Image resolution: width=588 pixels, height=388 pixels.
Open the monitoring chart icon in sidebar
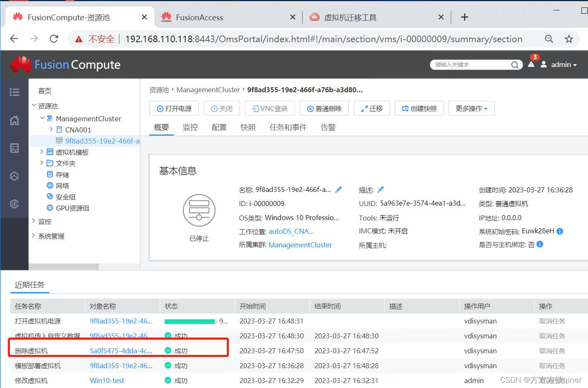click(14, 148)
